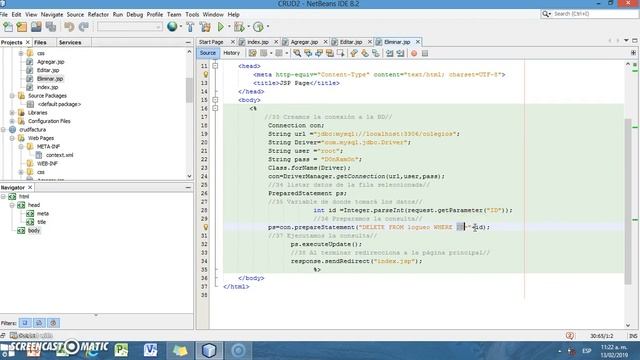Click the globe browser icon in toolbar
This screenshot has width=640, height=360.
172,27
